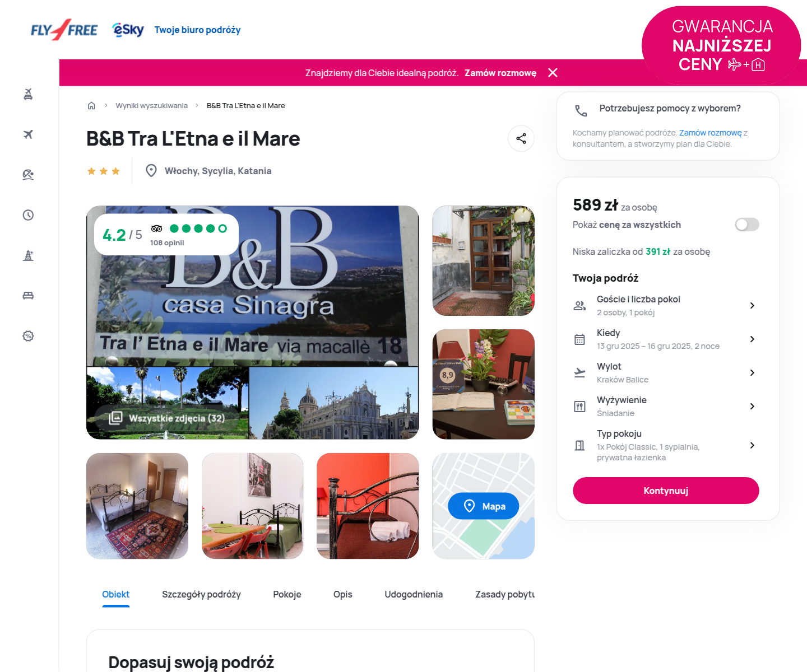This screenshot has height=672, width=807.
Task: Open the flights airplane icon in sidebar
Action: click(28, 134)
